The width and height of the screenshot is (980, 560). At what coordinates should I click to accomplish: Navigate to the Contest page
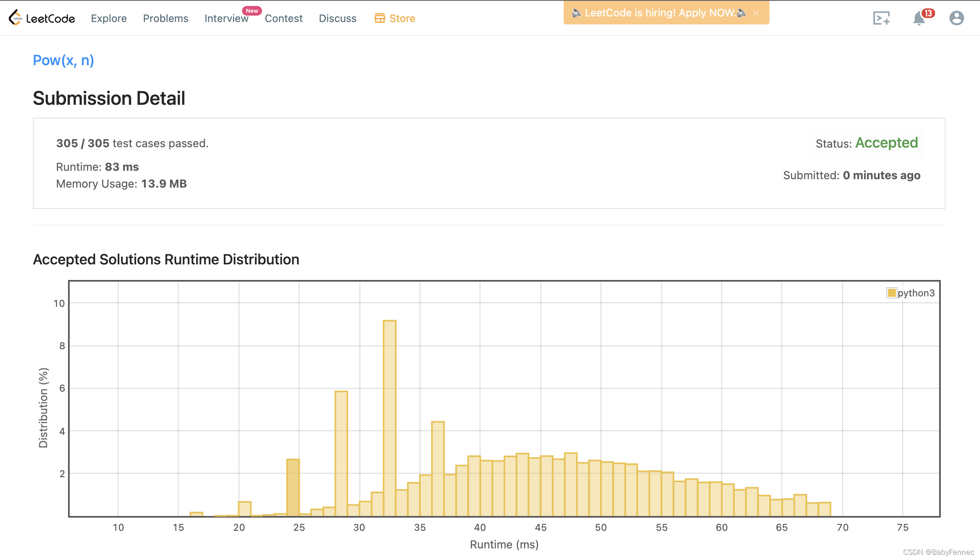283,18
